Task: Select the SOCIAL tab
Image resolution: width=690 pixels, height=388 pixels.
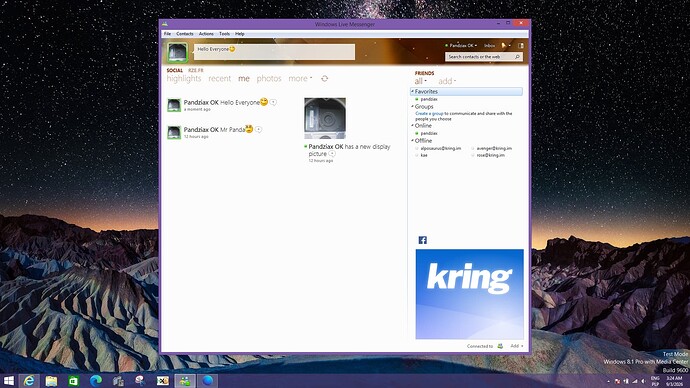Action: (x=175, y=70)
